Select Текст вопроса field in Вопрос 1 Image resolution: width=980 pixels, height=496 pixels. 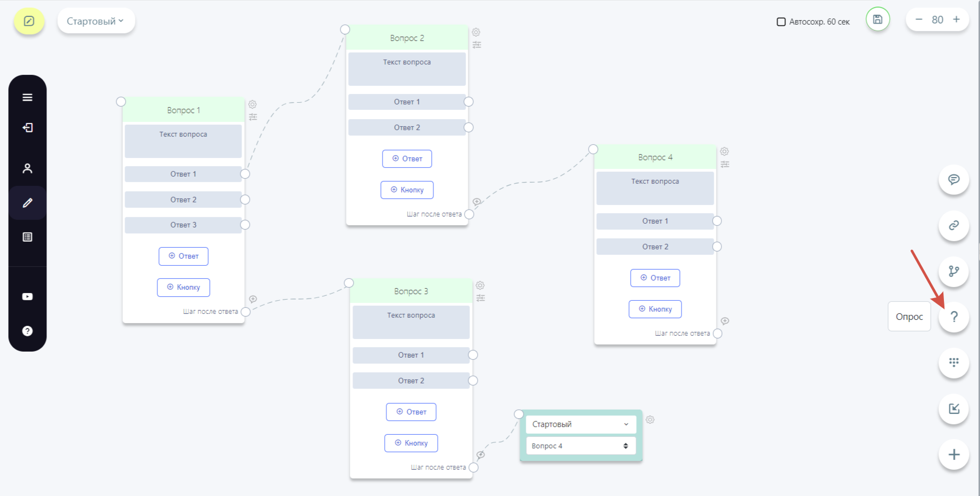click(x=183, y=141)
